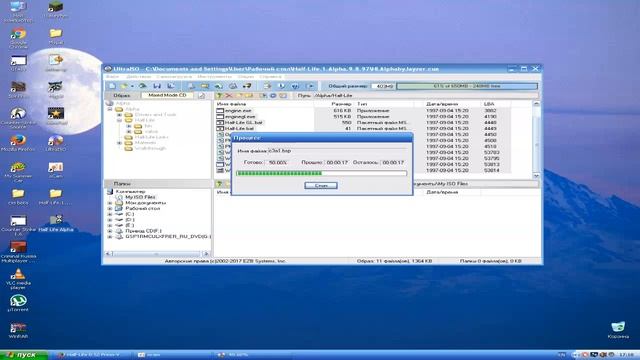This screenshot has height=360, width=640.
Task: Expand the Привод CD(F:) node
Action: tap(110, 231)
